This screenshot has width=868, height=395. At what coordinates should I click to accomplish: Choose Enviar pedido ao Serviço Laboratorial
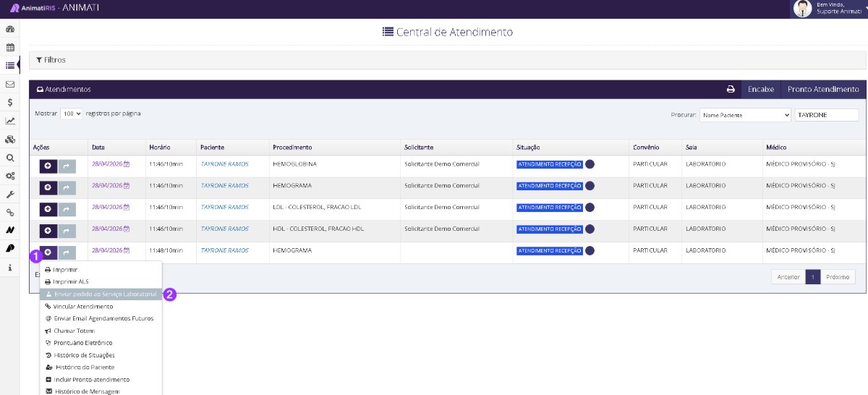pyautogui.click(x=101, y=294)
